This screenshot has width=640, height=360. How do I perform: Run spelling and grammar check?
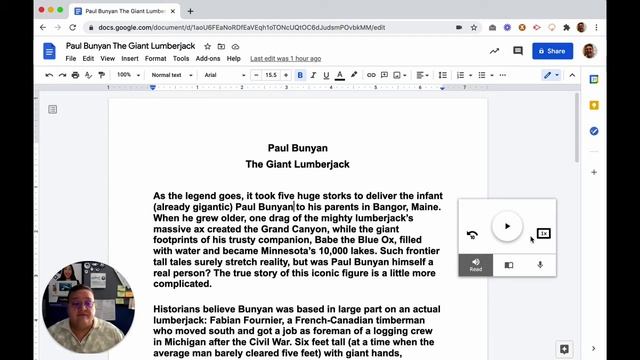click(x=88, y=75)
